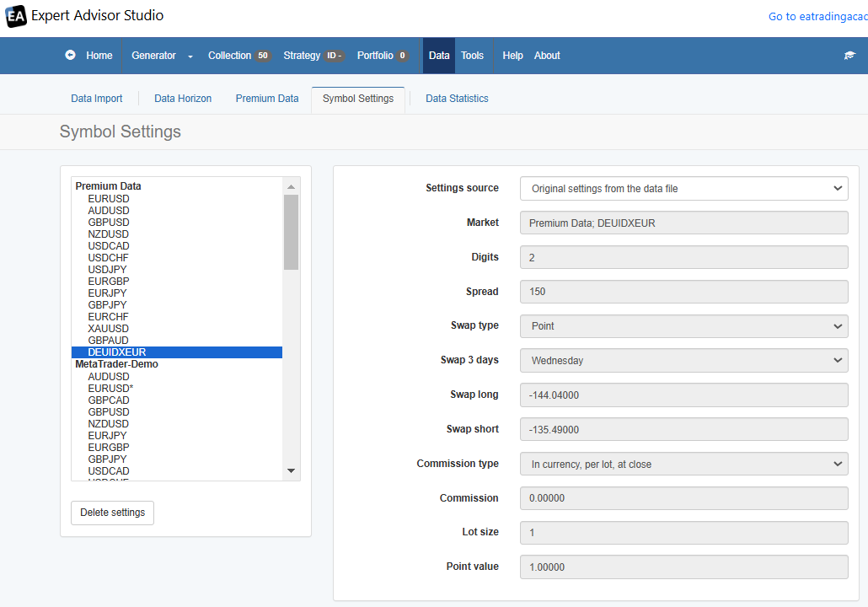Open the Strategy menu item
This screenshot has height=607, width=868.
[302, 56]
